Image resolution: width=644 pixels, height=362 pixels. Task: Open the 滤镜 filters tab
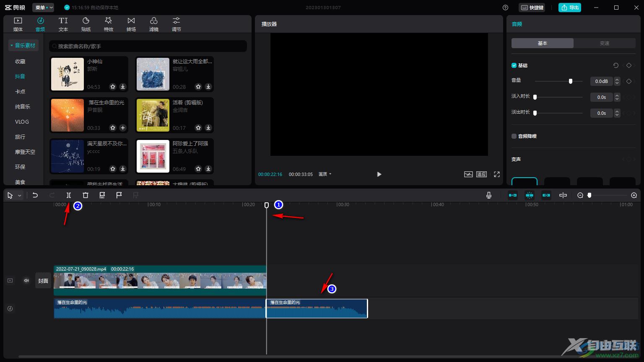pos(154,24)
